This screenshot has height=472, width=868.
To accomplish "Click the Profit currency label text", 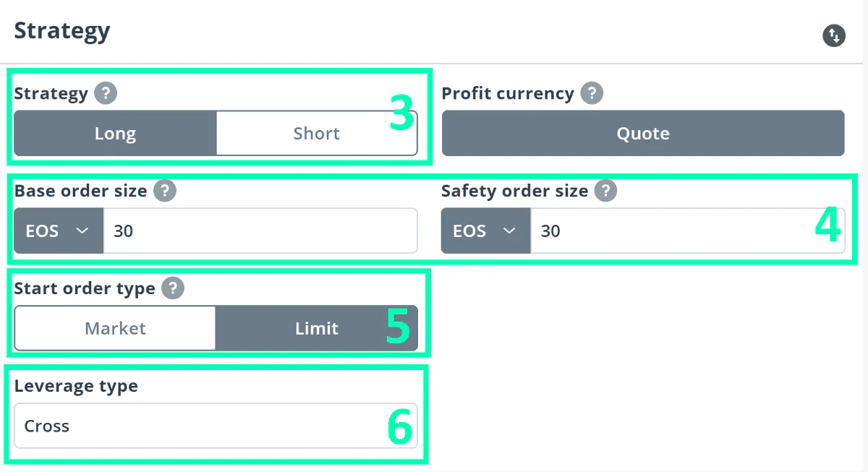I will (508, 93).
